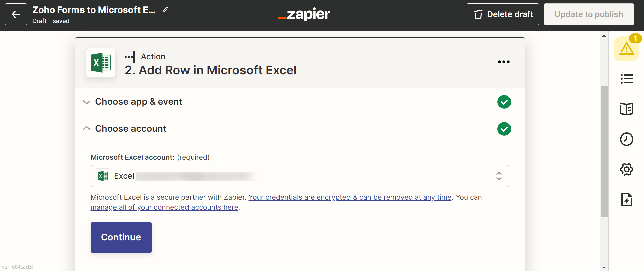
Task: Click the Continue button
Action: coord(121,237)
